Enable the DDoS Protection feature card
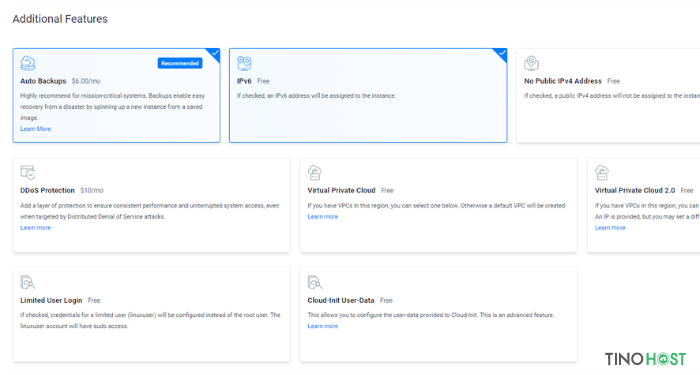 151,205
